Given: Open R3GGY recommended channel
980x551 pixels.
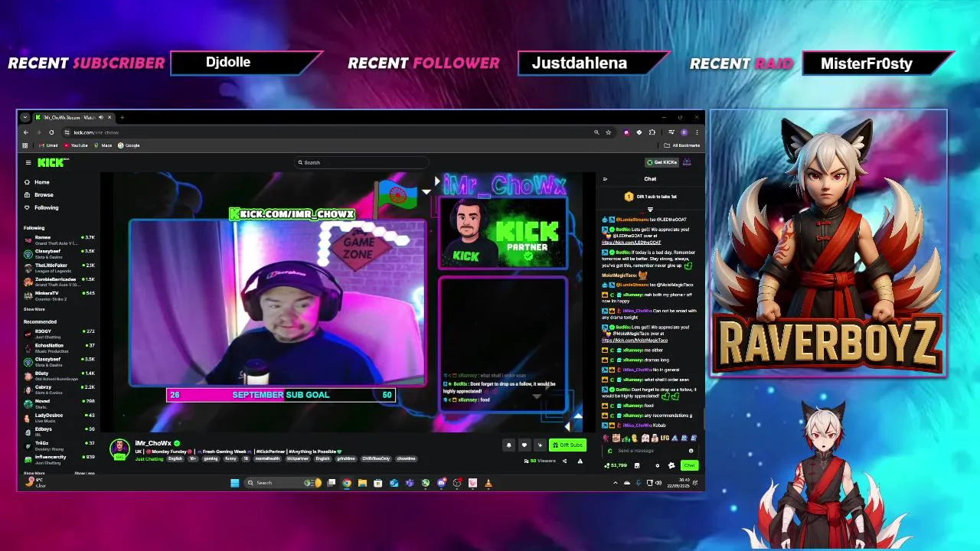Looking at the screenshot, I should click(x=59, y=334).
